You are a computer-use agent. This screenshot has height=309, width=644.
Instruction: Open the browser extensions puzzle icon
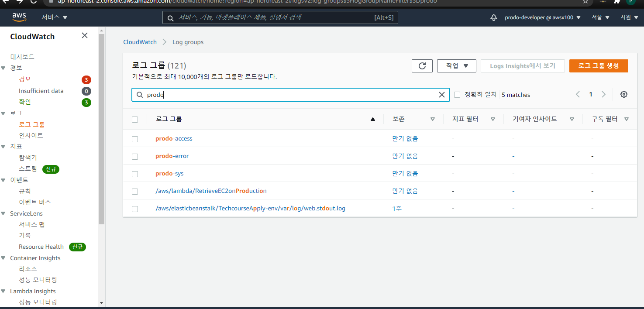pyautogui.click(x=617, y=1)
